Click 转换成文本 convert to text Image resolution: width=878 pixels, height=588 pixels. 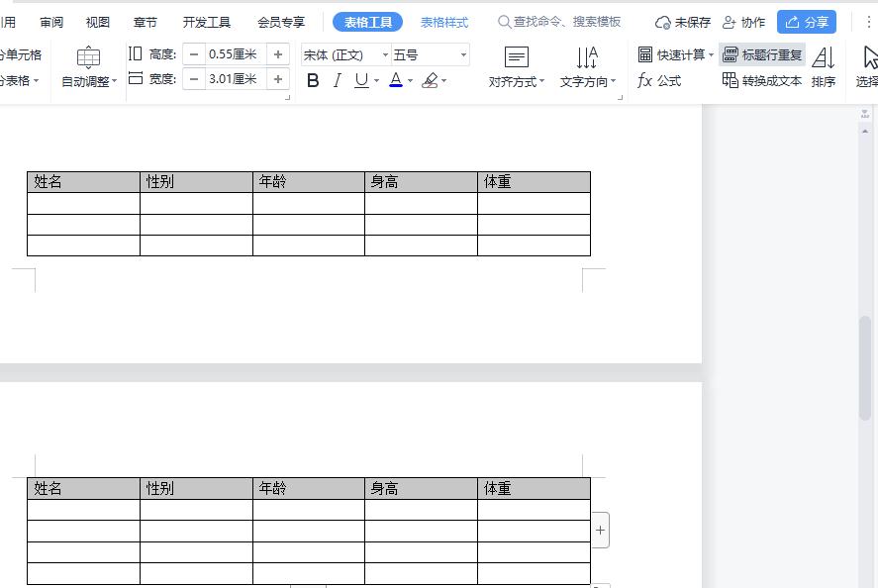[762, 80]
